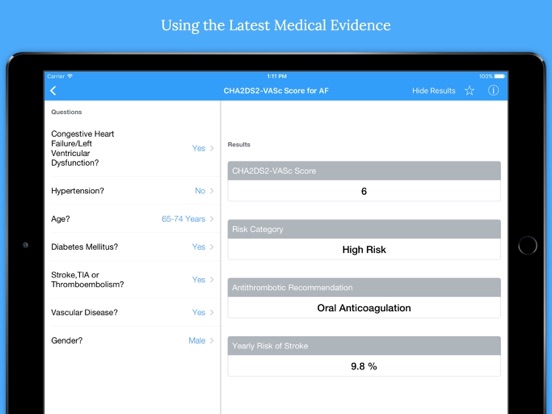Tap the 'Yes' value for Congestive Heart Failure
Screen dimensions: 552x414
(x=199, y=148)
